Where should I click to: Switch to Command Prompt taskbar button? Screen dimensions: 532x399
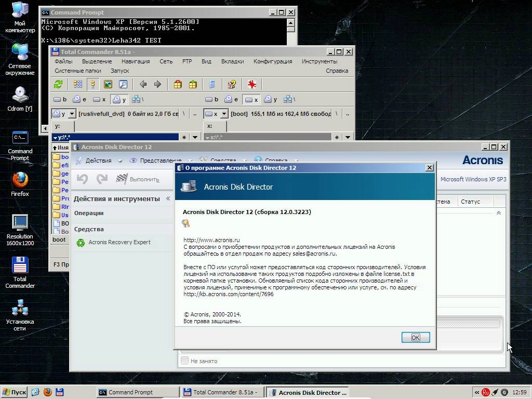[137, 392]
